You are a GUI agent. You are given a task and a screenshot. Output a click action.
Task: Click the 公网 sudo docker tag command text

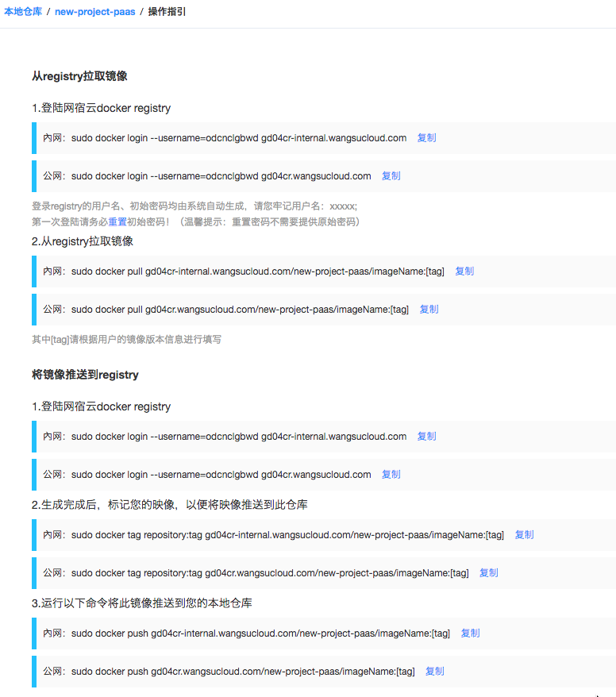(x=270, y=573)
